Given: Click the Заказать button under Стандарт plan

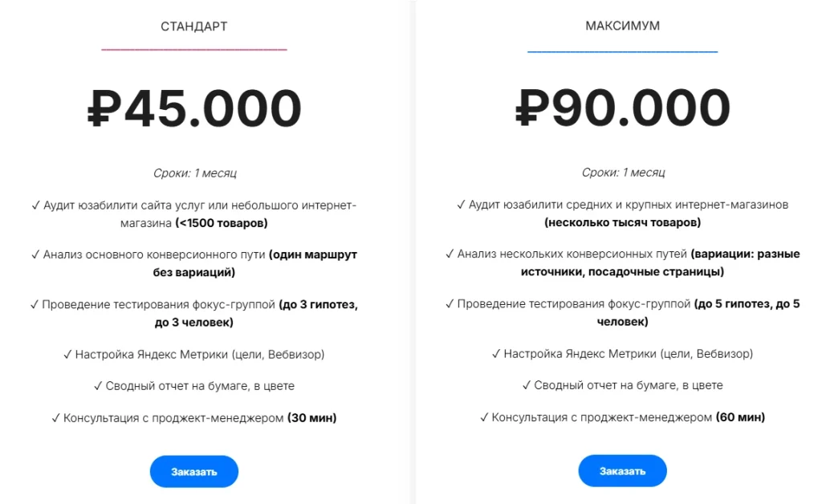Looking at the screenshot, I should click(x=194, y=472).
